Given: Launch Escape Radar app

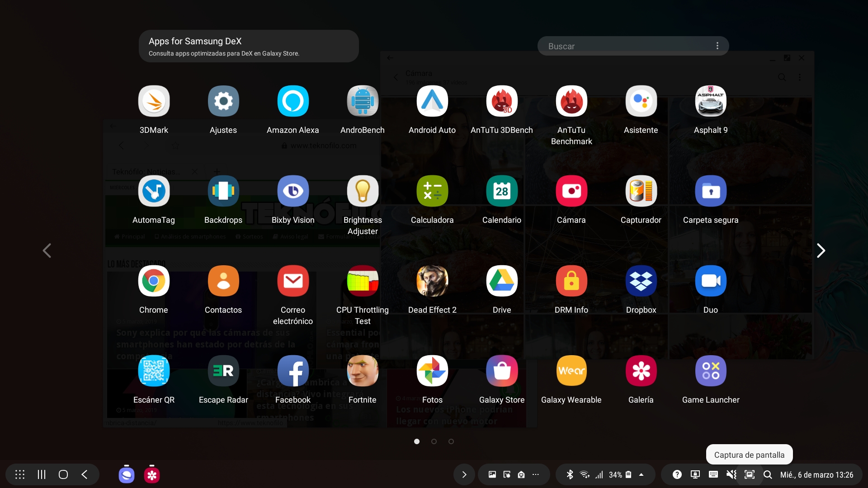Looking at the screenshot, I should coord(223,371).
